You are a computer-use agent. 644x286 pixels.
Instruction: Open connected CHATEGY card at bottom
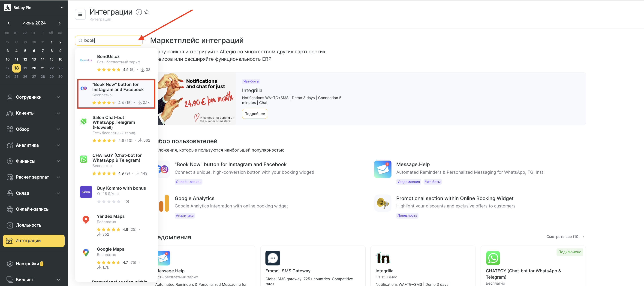coord(533,266)
